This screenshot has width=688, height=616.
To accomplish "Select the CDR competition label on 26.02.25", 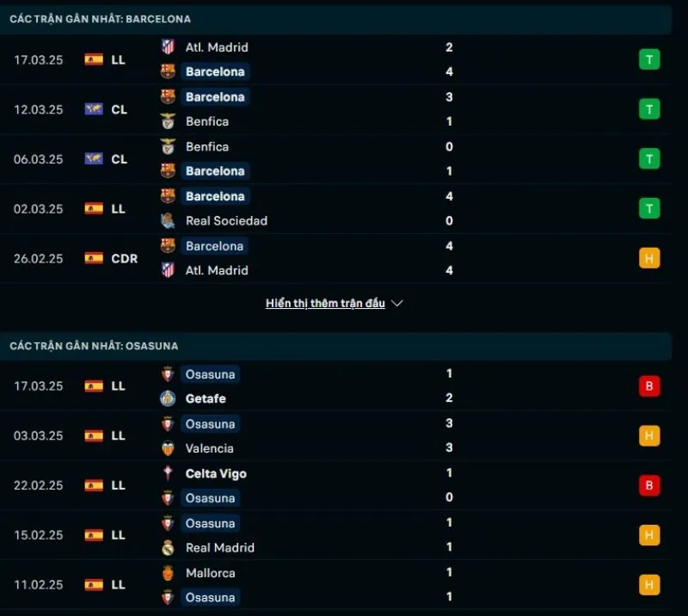I will click(125, 258).
